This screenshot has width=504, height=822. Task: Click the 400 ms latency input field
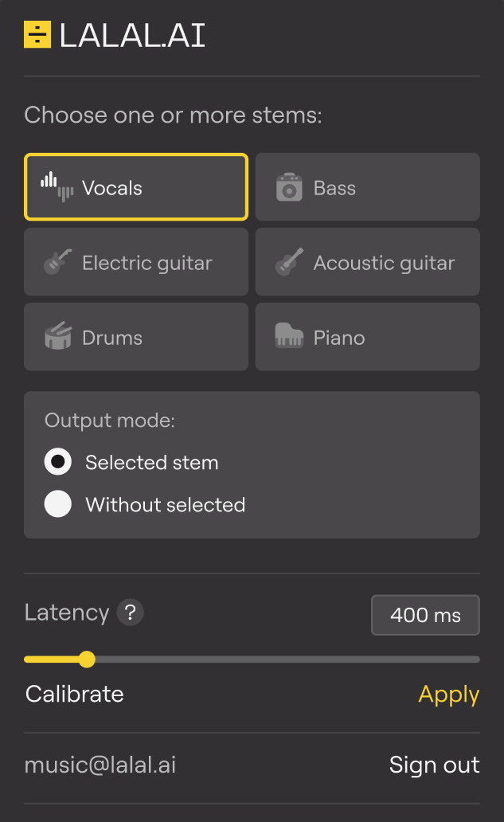click(x=425, y=615)
